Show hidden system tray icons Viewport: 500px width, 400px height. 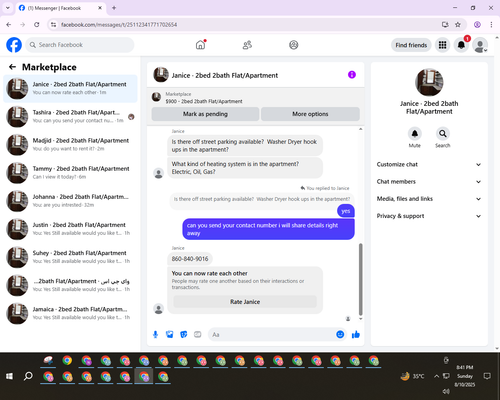click(436, 376)
